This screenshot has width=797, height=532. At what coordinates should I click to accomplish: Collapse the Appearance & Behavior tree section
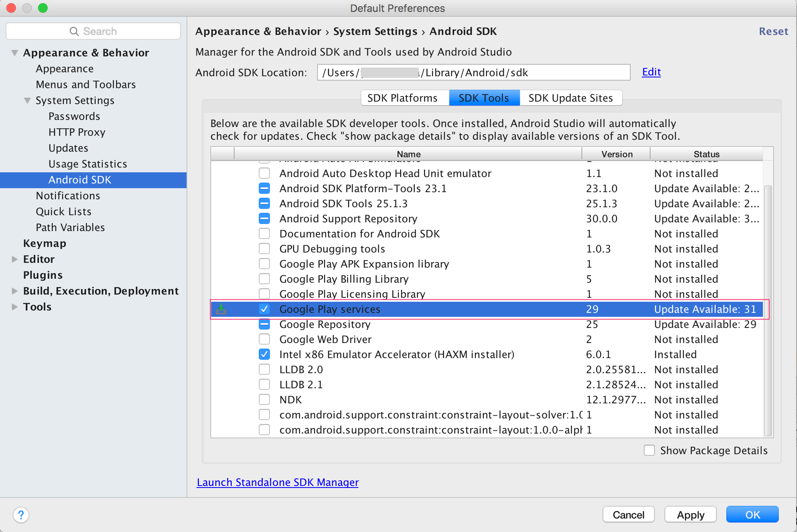pos(15,53)
